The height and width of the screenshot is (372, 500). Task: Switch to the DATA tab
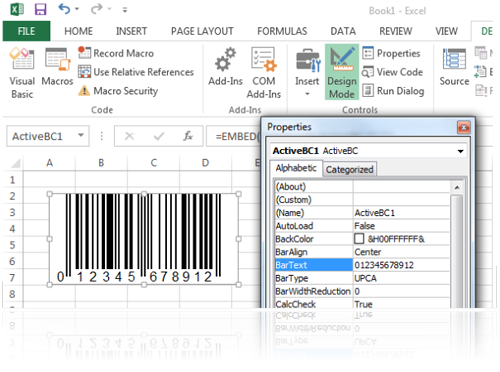(343, 31)
